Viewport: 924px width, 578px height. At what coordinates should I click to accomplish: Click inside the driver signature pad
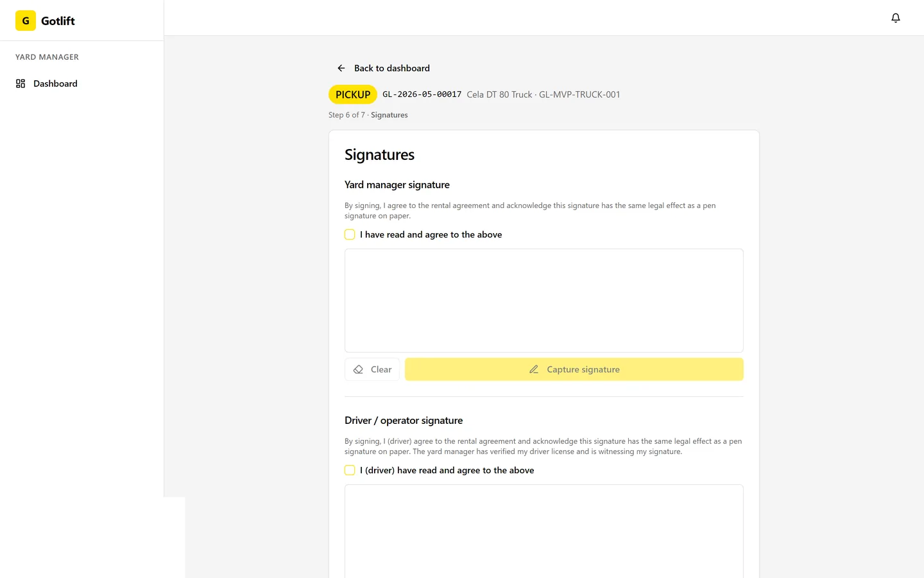(x=544, y=531)
